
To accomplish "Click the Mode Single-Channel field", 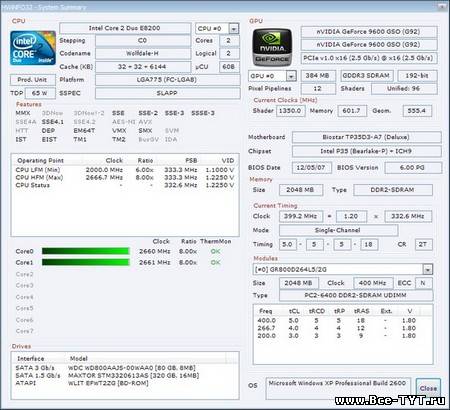I will pyautogui.click(x=338, y=230).
